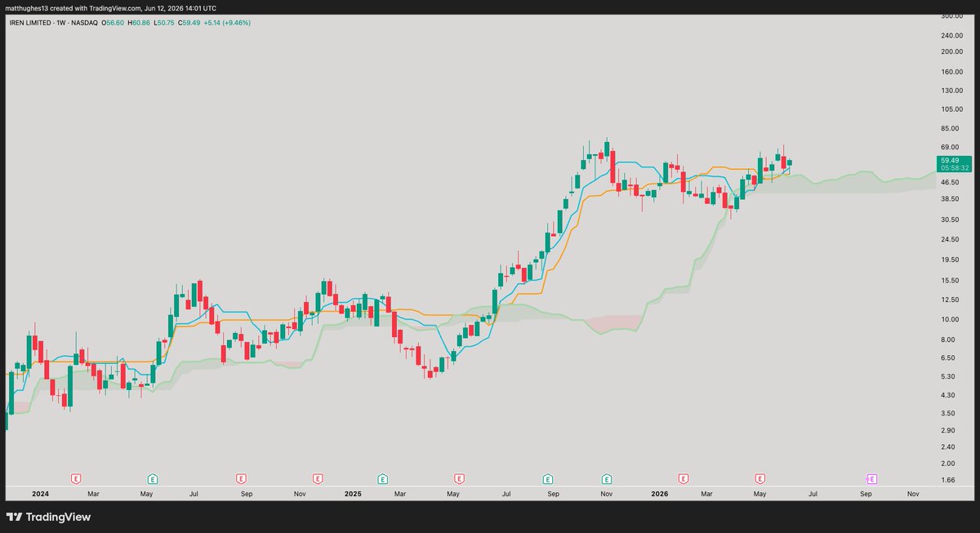Click the 130.00 price axis label
Image resolution: width=980 pixels, height=533 pixels.
coord(951,90)
